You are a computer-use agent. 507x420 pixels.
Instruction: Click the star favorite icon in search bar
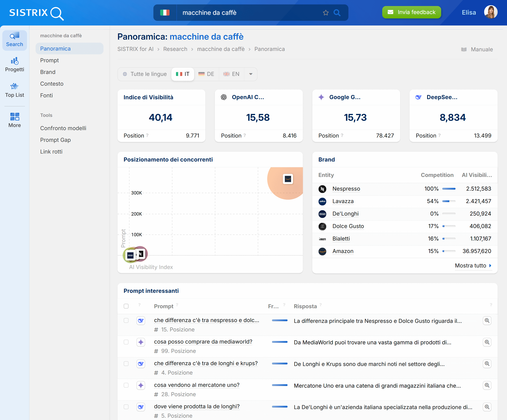[326, 12]
